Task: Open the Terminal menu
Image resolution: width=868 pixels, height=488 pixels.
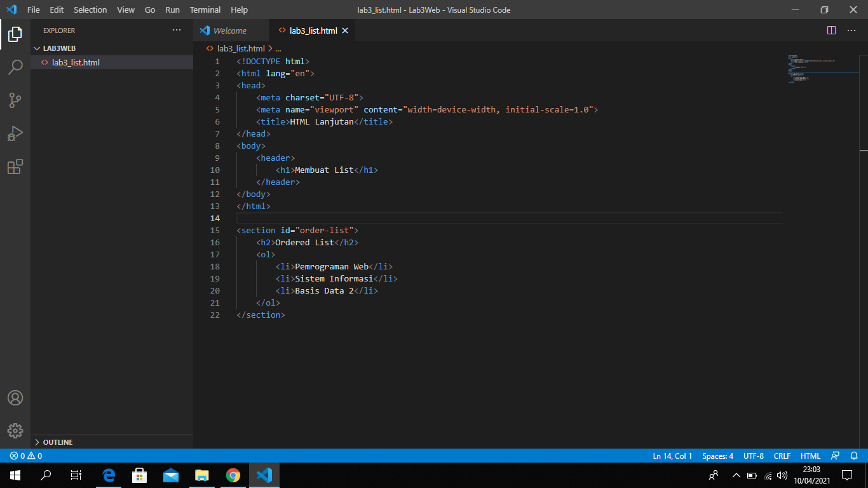Action: click(x=205, y=10)
